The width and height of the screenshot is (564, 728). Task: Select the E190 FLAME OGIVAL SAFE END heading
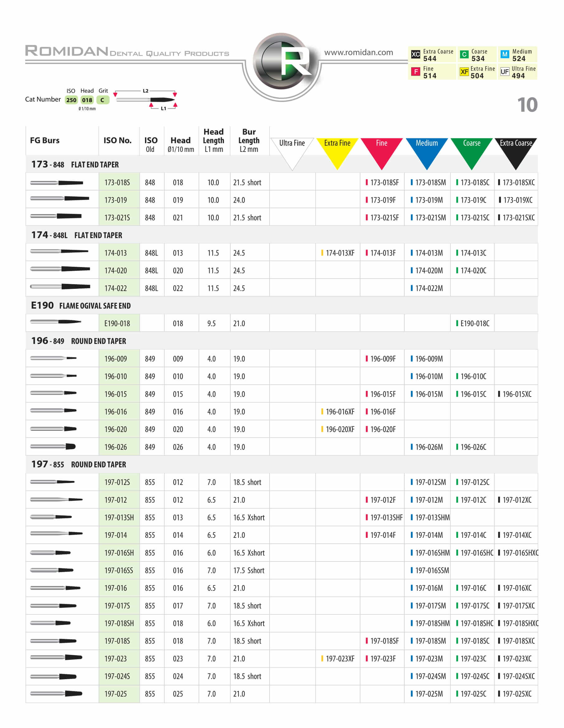point(81,305)
